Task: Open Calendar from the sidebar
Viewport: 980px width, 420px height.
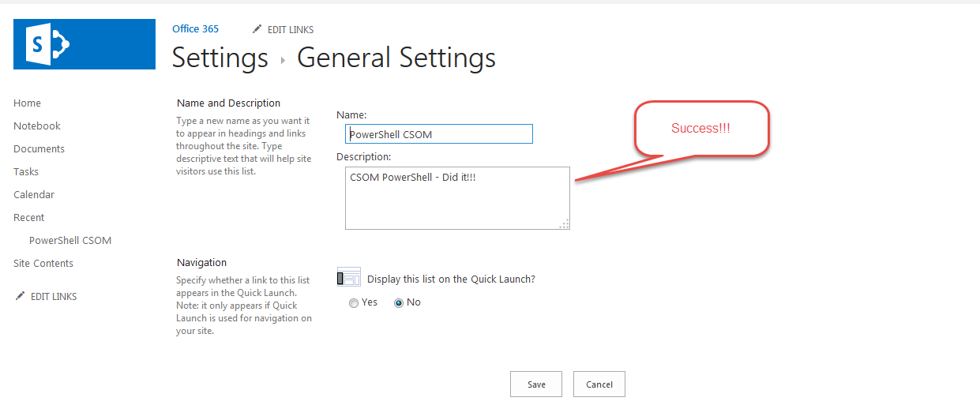Action: (x=34, y=195)
